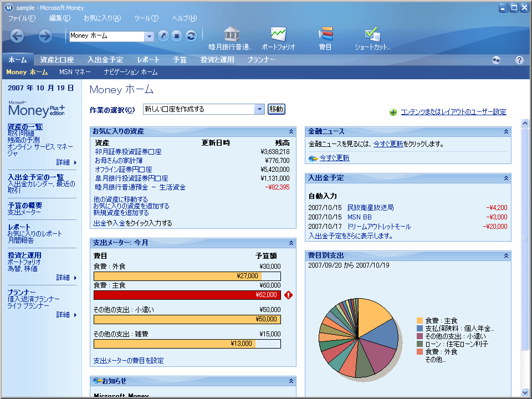Image resolution: width=532 pixels, height=399 pixels.
Task: Open the Money ホーム address dropdown
Action: [x=149, y=37]
